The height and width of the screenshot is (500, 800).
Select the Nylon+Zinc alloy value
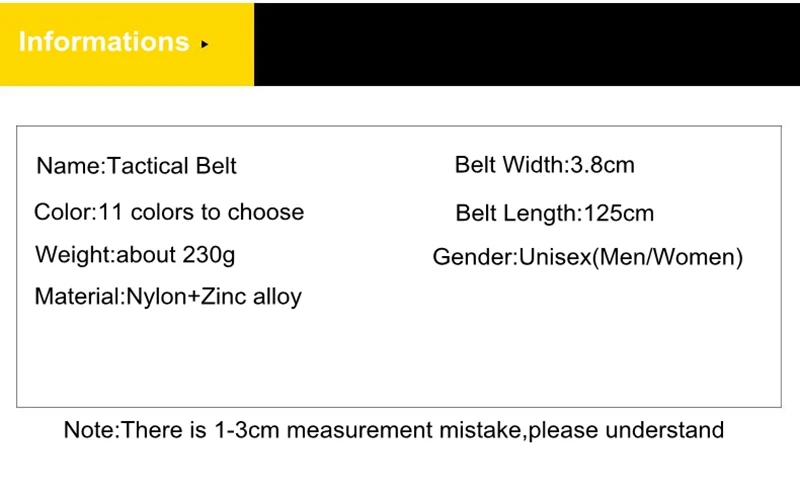[x=214, y=296]
